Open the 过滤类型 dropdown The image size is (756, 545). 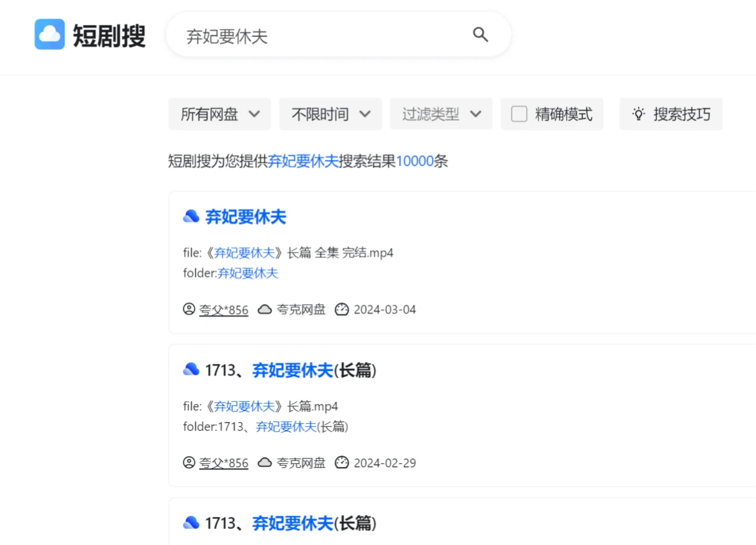[441, 114]
